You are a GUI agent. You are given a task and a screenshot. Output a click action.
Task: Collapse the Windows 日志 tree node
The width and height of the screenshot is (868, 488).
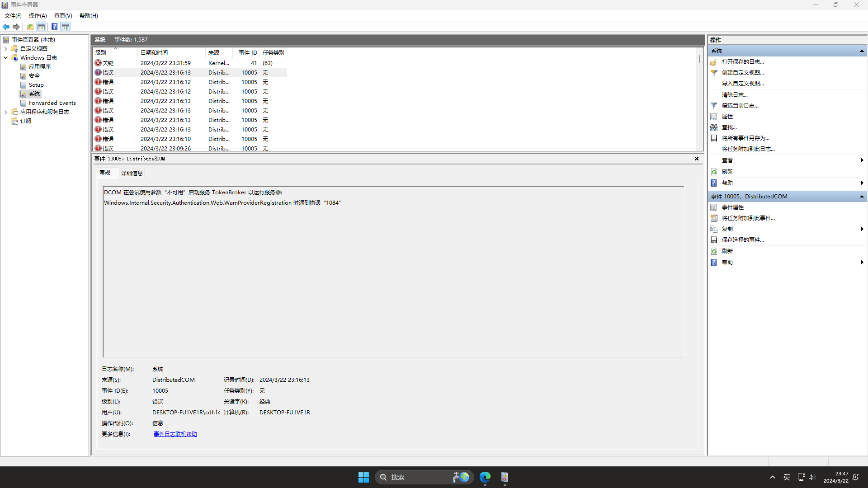(x=5, y=58)
